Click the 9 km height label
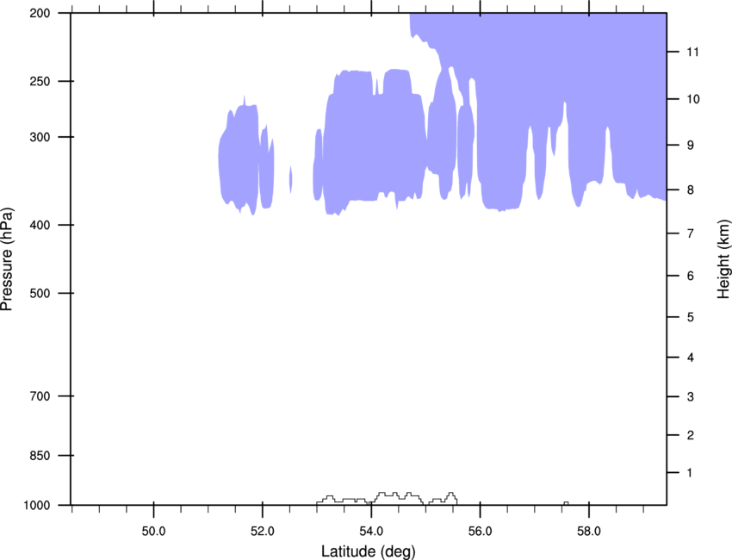This screenshot has width=732, height=560. tap(691, 146)
